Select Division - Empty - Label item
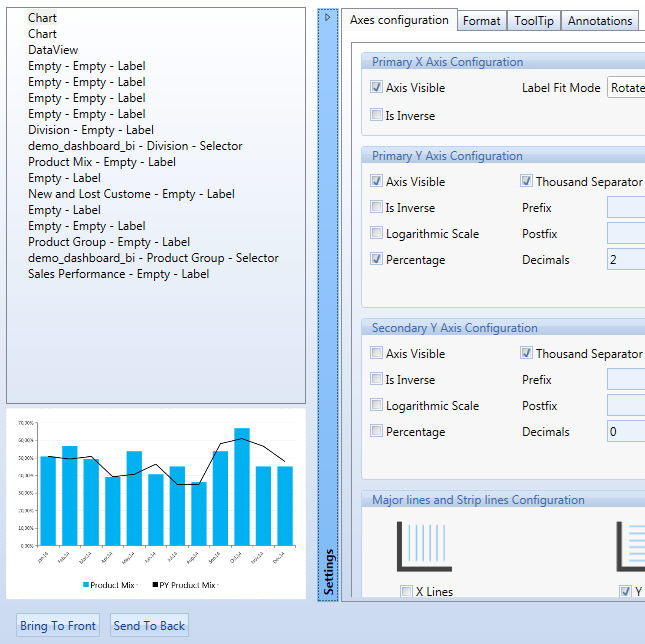Screen dimensions: 645x644 tap(90, 130)
